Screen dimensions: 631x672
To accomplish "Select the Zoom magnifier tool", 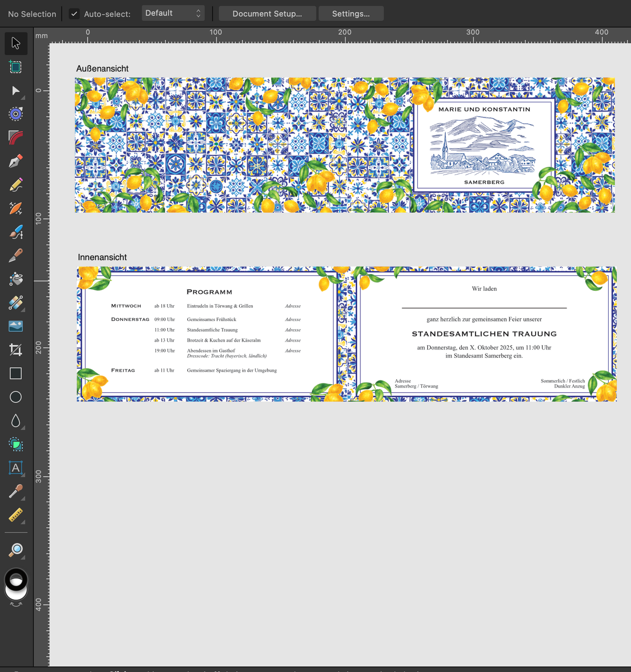I will pyautogui.click(x=16, y=550).
